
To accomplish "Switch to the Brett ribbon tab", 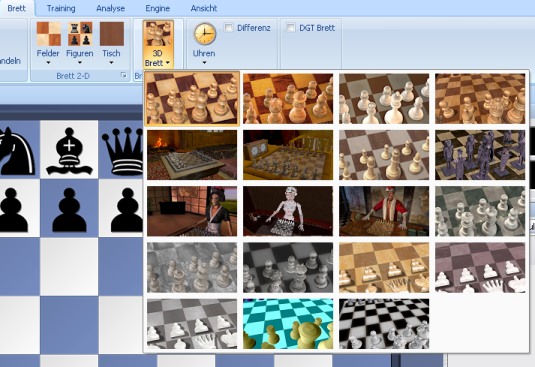I will click(x=16, y=8).
